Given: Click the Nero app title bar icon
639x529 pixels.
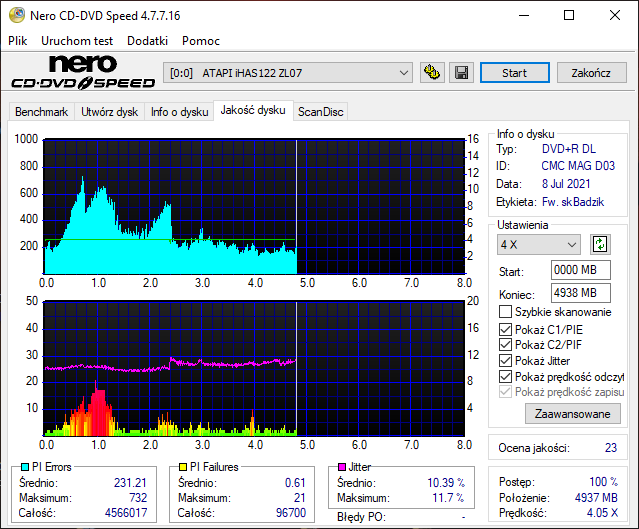Looking at the screenshot, I should pos(17,15).
